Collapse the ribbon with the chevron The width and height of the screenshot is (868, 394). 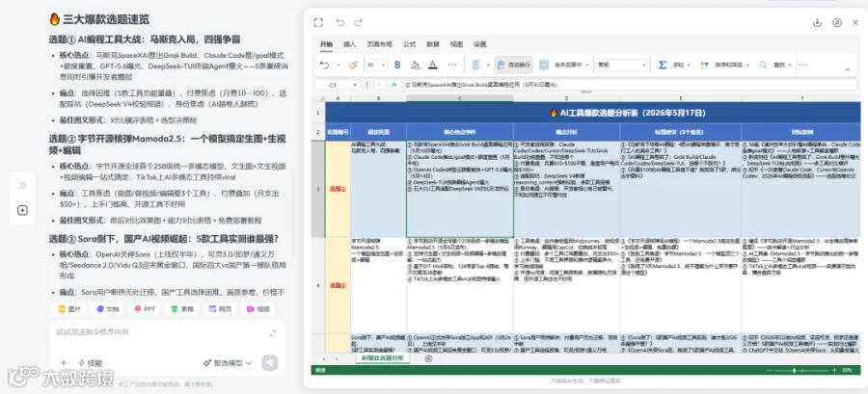click(848, 69)
